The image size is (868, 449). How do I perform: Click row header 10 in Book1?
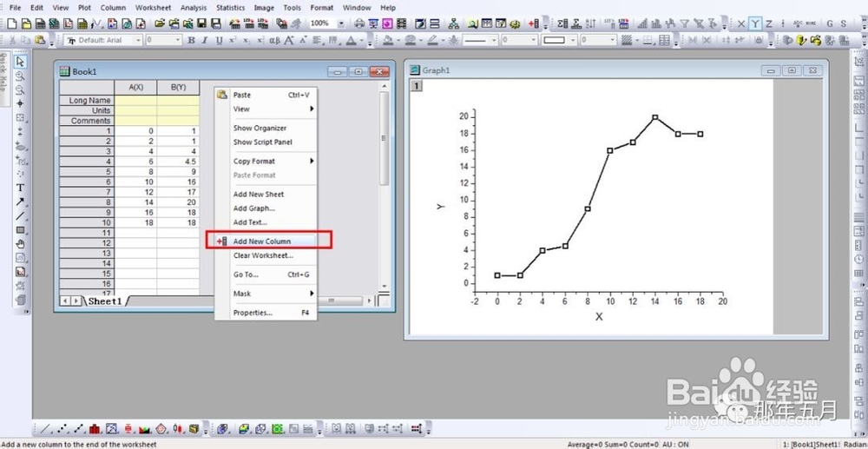(86, 222)
